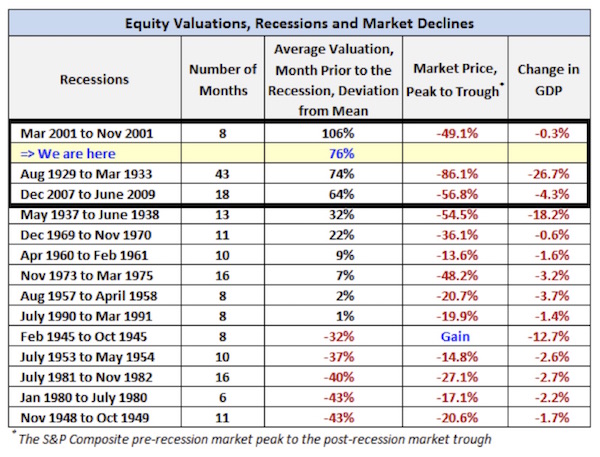Click the S&P Composite footnote text

click(x=254, y=439)
